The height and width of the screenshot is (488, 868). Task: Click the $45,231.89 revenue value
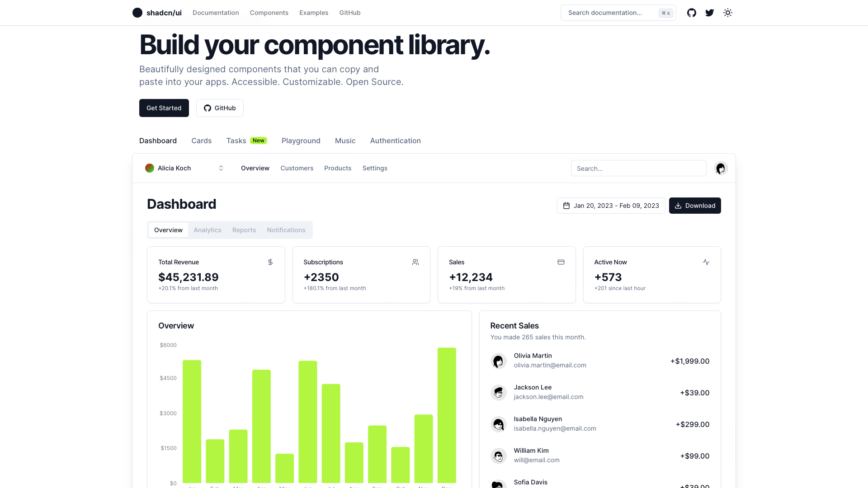(x=189, y=277)
